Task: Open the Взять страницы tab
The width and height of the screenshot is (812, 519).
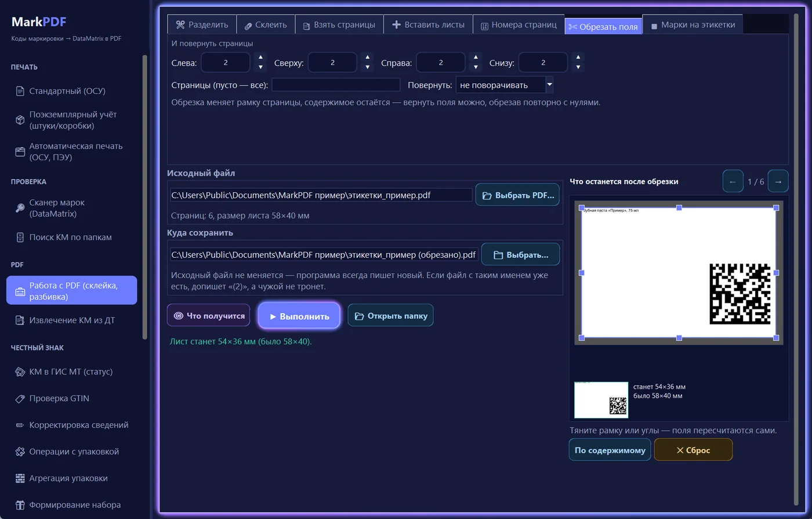Action: pos(339,25)
